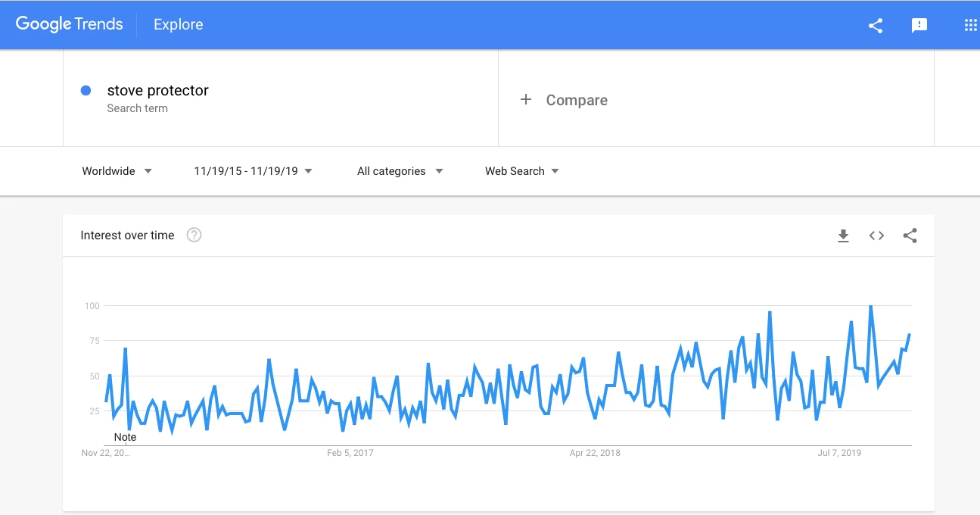The image size is (980, 515).
Task: Click the share icon in top header
Action: 876,25
